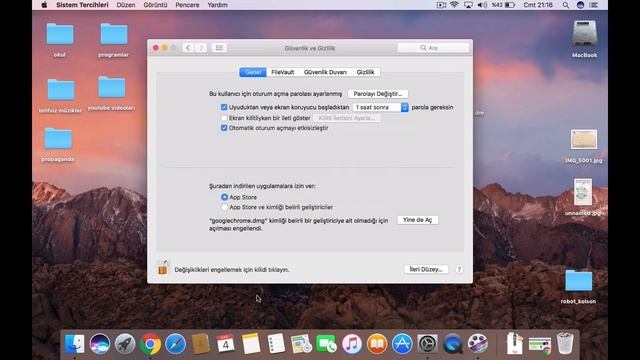Open Maps icon in the Dock

pos(301,344)
